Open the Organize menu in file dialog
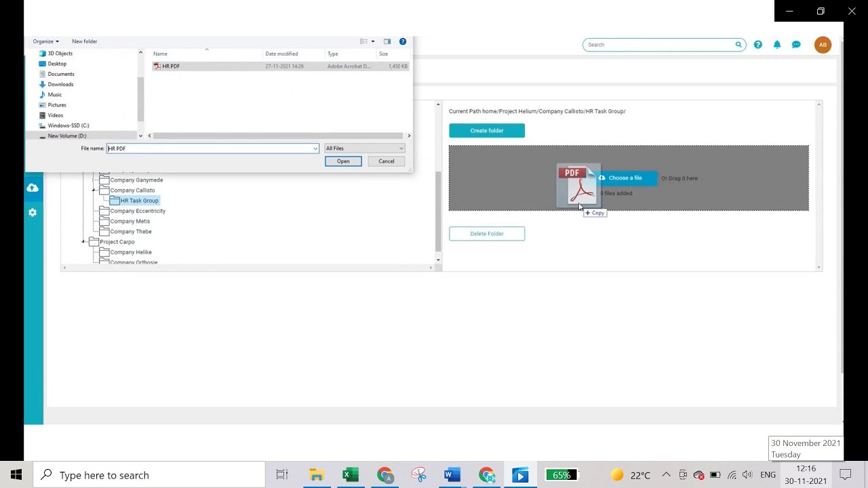 point(45,41)
